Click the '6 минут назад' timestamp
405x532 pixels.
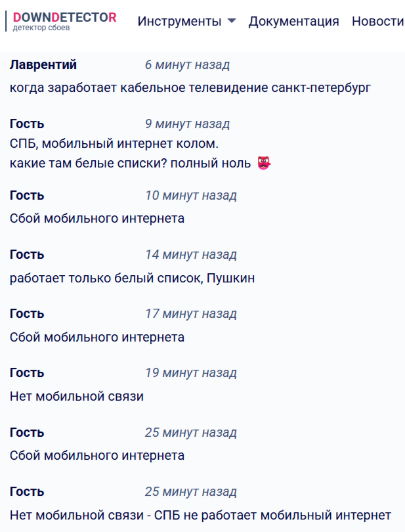point(187,65)
